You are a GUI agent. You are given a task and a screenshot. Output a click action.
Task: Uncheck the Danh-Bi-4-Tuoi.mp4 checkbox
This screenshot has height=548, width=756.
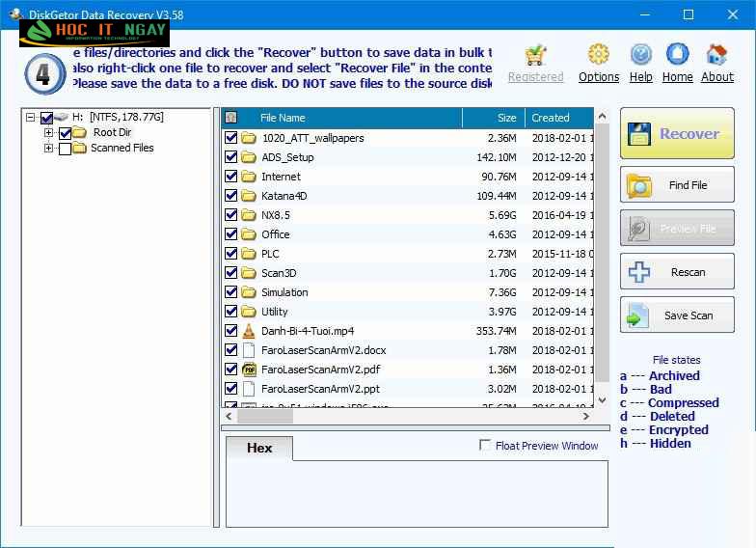pyautogui.click(x=231, y=331)
